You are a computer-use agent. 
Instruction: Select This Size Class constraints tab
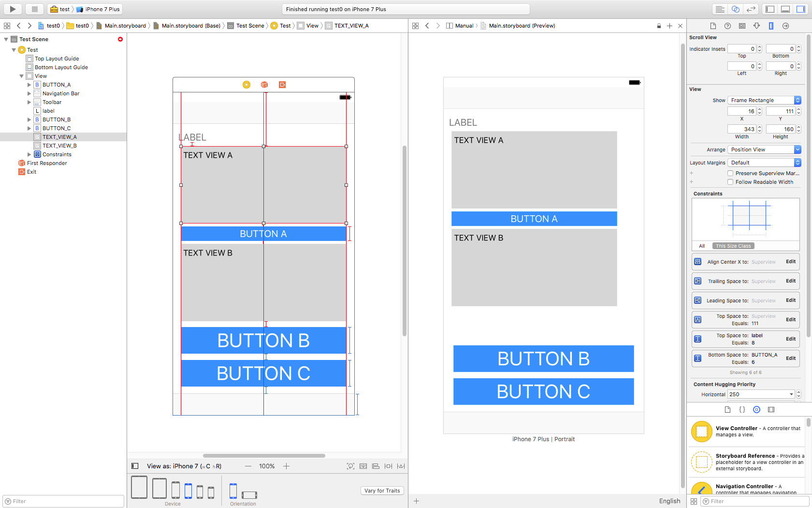[733, 246]
